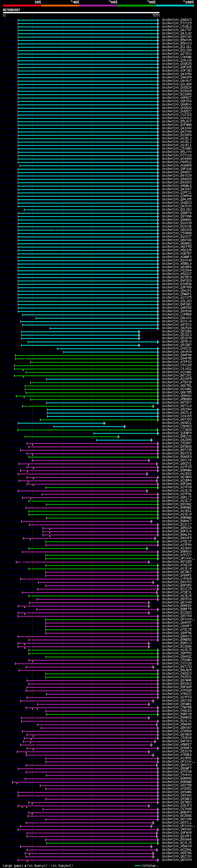Click the red ~20% legend color segment

coord(22,6)
